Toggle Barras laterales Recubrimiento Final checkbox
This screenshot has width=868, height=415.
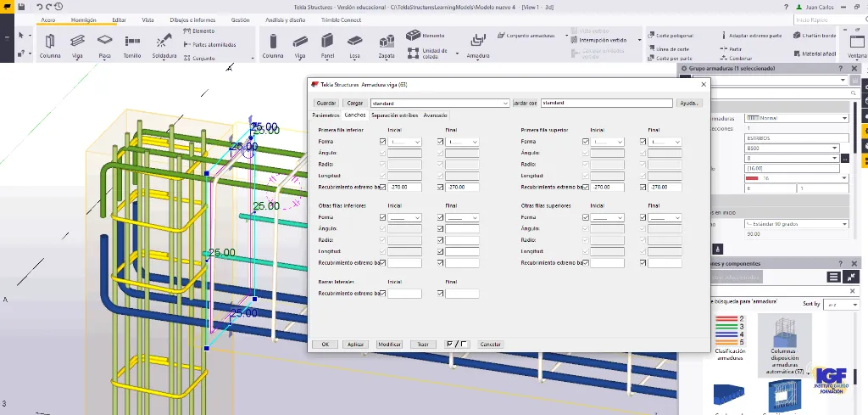coord(441,294)
